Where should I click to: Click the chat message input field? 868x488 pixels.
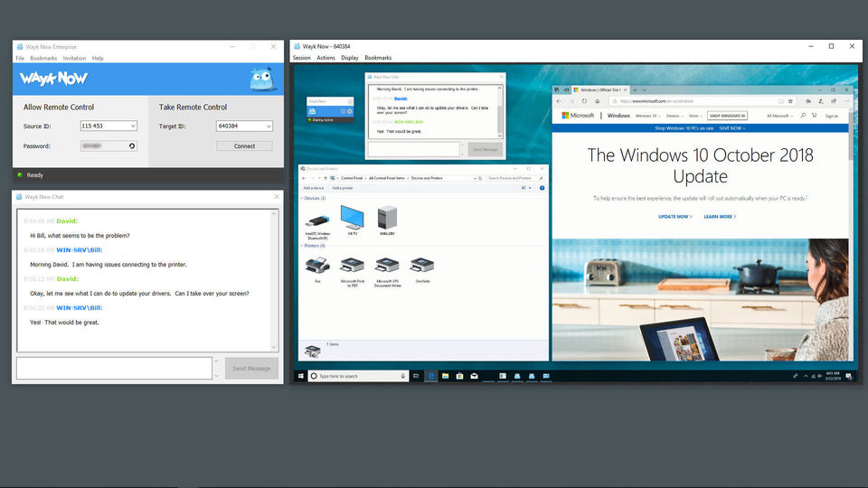click(x=114, y=369)
